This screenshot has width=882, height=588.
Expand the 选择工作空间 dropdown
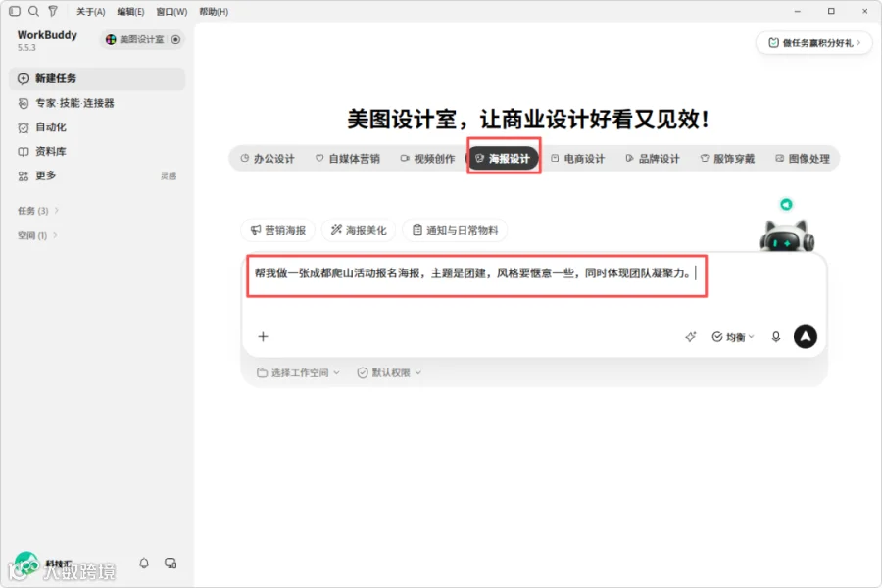298,372
